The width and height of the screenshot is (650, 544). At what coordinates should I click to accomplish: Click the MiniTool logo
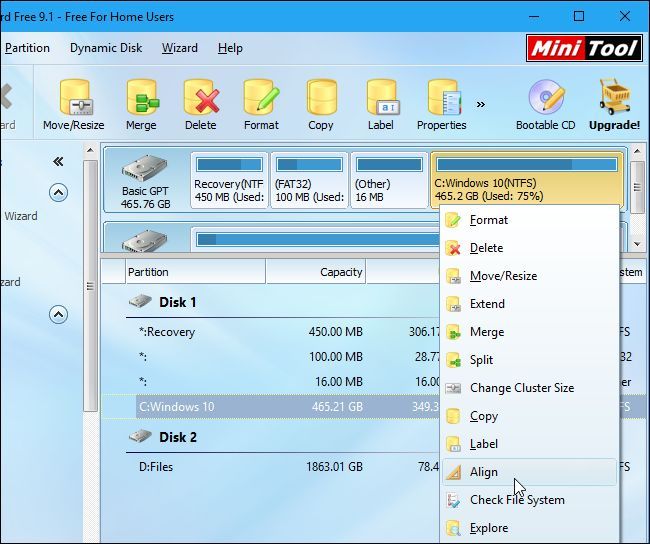tap(584, 48)
